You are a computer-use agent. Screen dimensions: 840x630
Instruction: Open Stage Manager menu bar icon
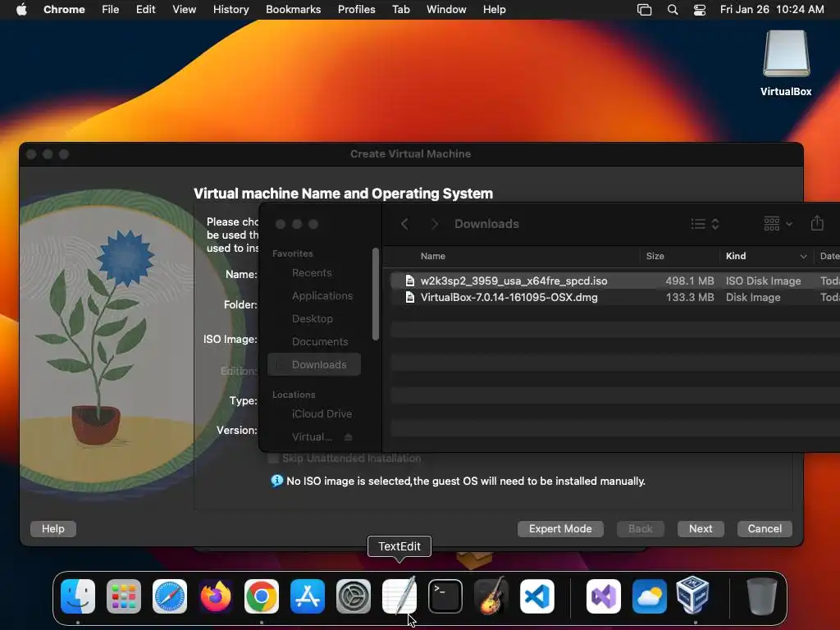point(645,10)
